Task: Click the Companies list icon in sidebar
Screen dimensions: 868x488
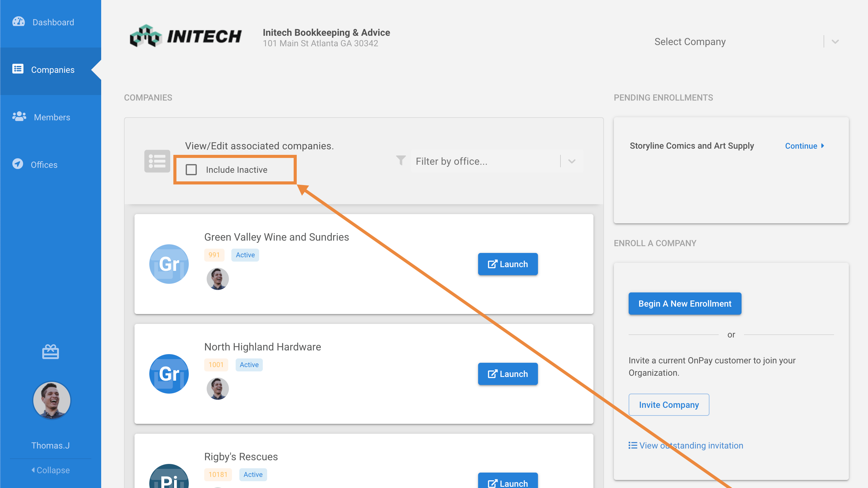Action: pyautogui.click(x=18, y=69)
